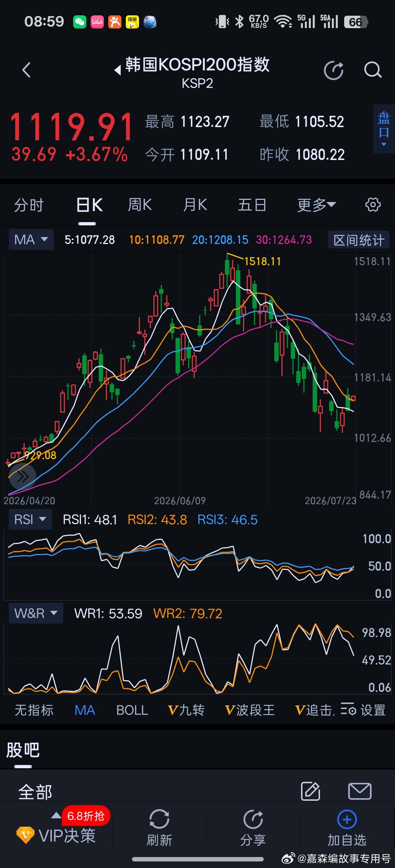Tap the battery indicator showing 66
The image size is (395, 868).
click(x=356, y=22)
